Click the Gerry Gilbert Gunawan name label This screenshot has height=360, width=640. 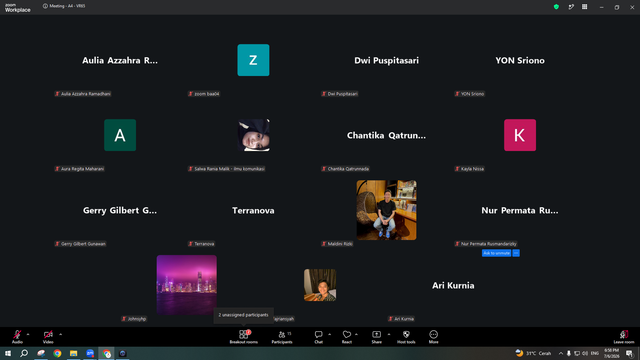click(x=80, y=244)
